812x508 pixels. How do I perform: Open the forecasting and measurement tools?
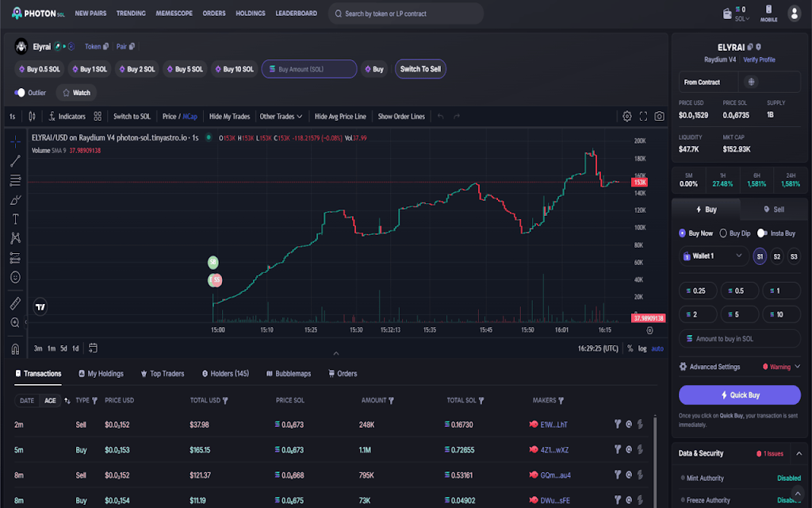(16, 258)
